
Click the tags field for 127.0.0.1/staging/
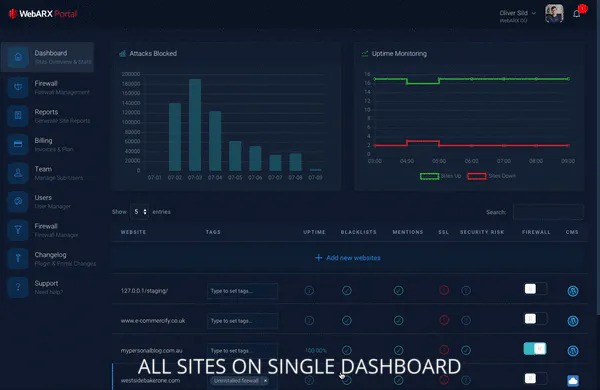pyautogui.click(x=242, y=291)
